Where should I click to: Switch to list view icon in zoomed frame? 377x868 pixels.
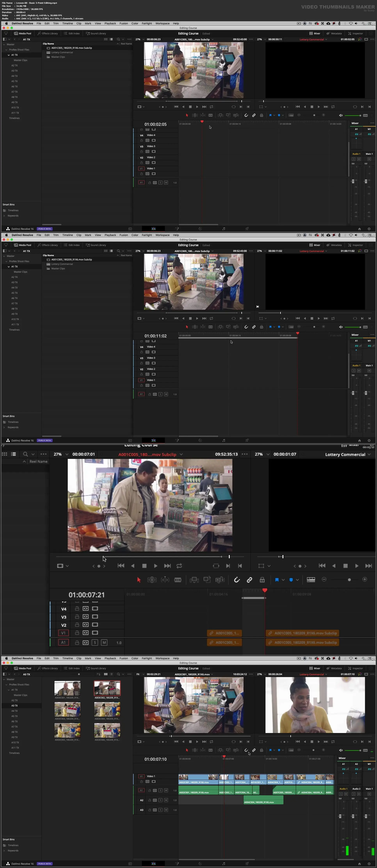(13, 454)
